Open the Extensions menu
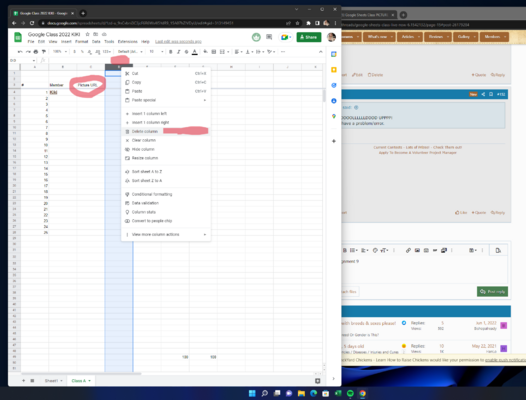The width and height of the screenshot is (526, 400). (x=127, y=42)
